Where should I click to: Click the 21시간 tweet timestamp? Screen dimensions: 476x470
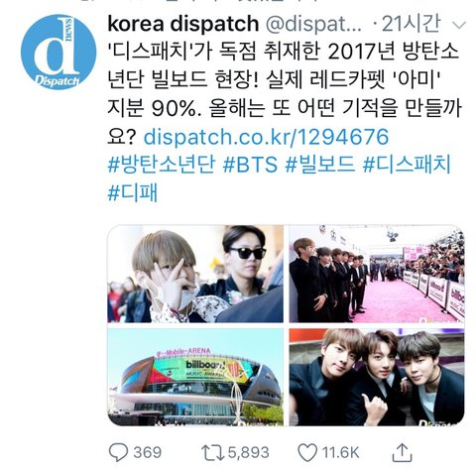tap(411, 24)
